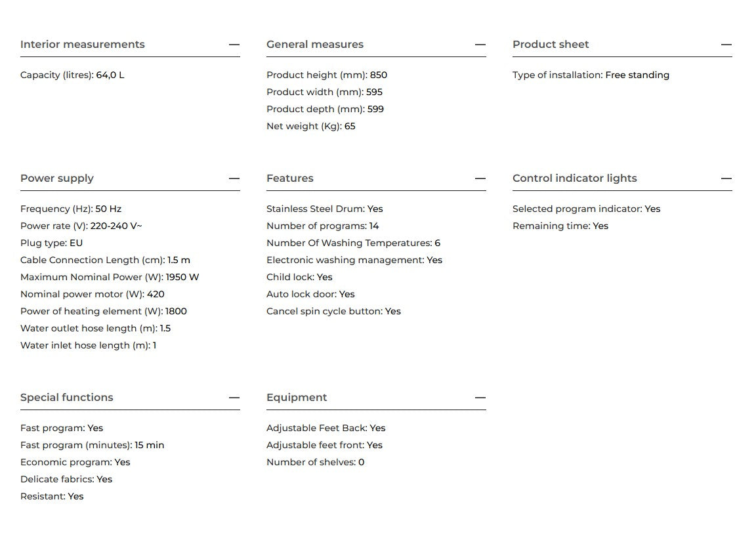Toggle the Control indicator lights heading
756x546 pixels.
[x=575, y=178]
